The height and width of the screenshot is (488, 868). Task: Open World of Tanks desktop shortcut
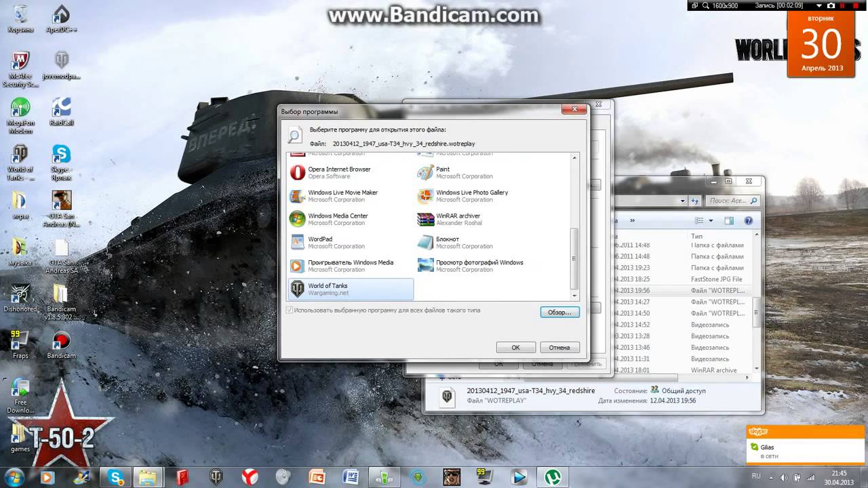point(20,163)
